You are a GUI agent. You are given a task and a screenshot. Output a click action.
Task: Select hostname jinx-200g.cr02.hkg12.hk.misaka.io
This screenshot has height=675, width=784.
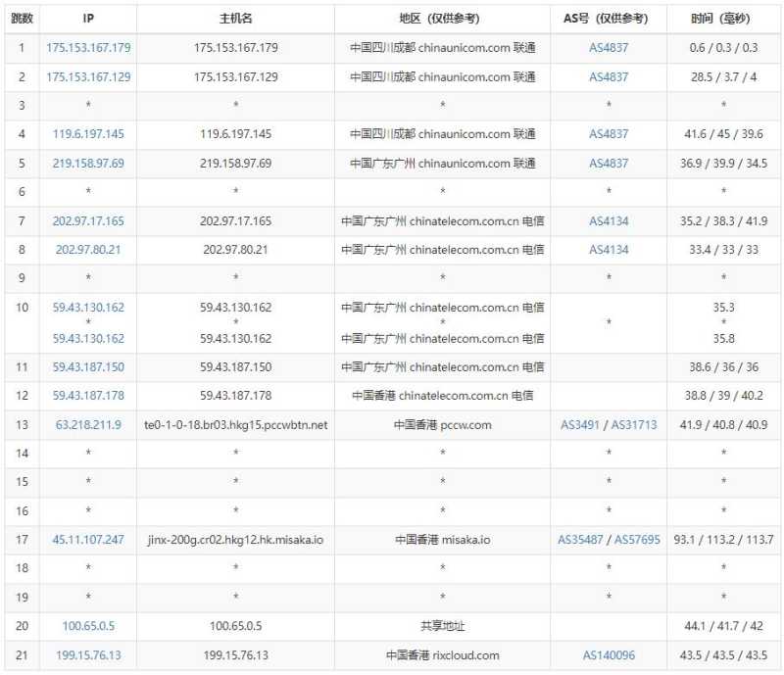point(235,540)
